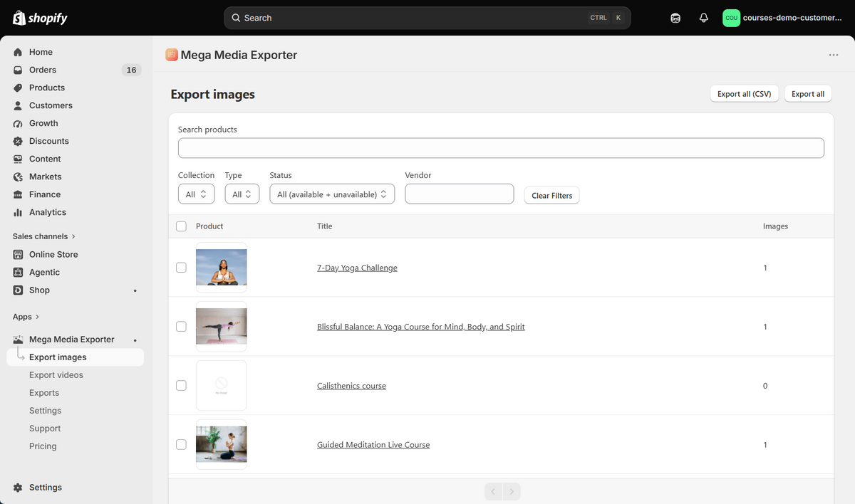
Task: Click the Shop channel bag icon
Action: pyautogui.click(x=19, y=290)
